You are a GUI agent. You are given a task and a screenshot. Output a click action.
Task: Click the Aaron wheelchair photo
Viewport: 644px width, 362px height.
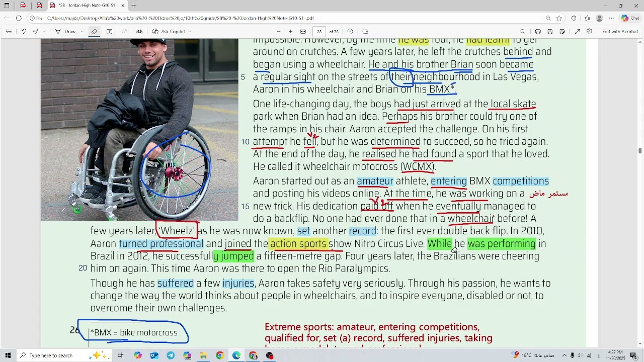point(139,130)
